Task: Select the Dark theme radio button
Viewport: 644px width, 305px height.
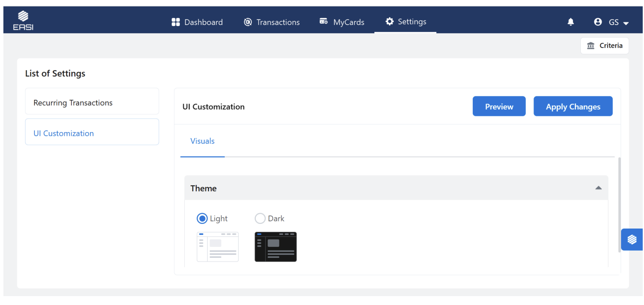Action: [x=260, y=218]
